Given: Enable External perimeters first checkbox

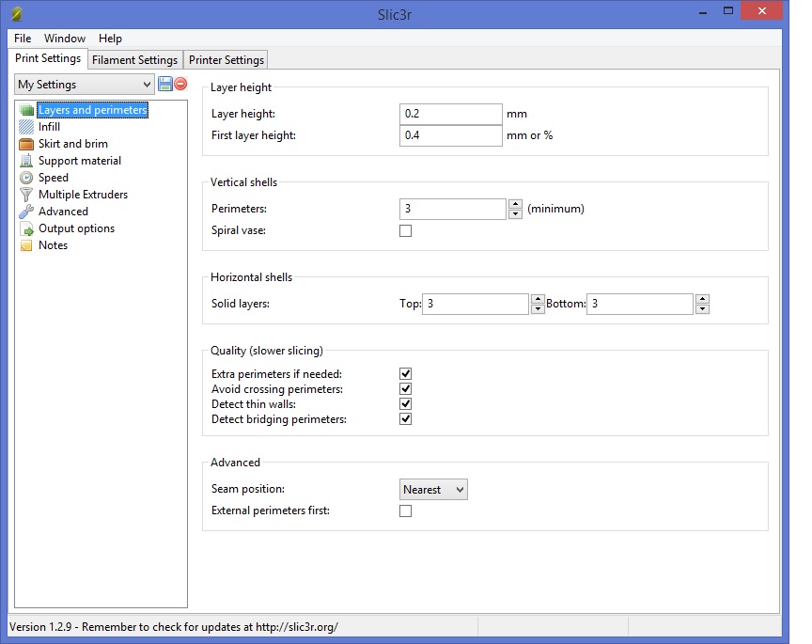Looking at the screenshot, I should point(405,510).
